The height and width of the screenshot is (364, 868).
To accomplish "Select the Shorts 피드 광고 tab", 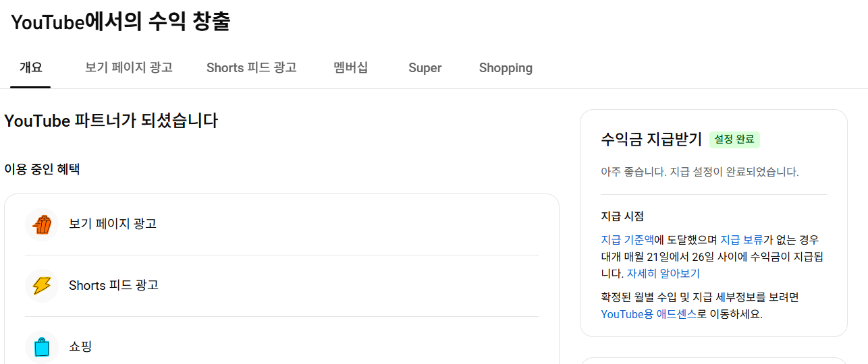I will click(251, 67).
